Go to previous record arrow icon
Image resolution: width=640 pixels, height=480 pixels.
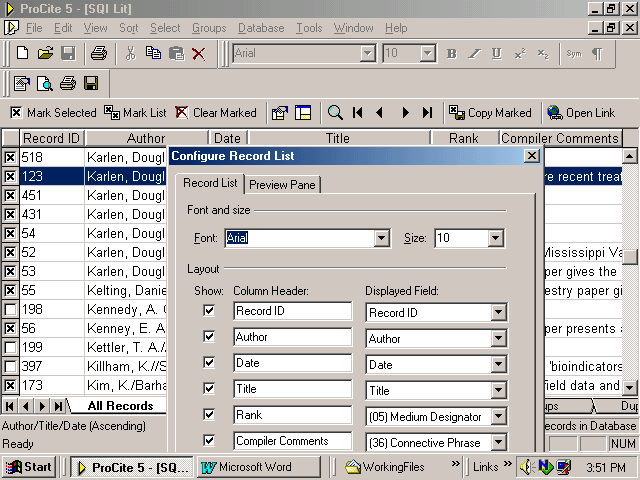tap(380, 113)
